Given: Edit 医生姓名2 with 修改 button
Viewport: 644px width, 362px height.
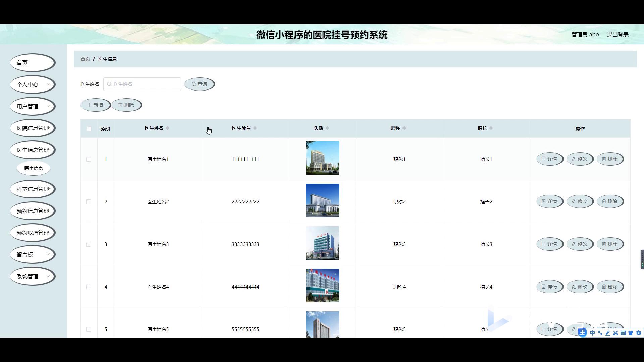Looking at the screenshot, I should pyautogui.click(x=580, y=201).
